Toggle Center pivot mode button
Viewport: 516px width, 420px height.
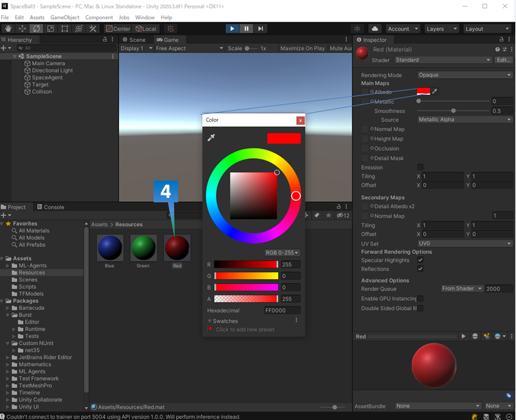coord(118,29)
